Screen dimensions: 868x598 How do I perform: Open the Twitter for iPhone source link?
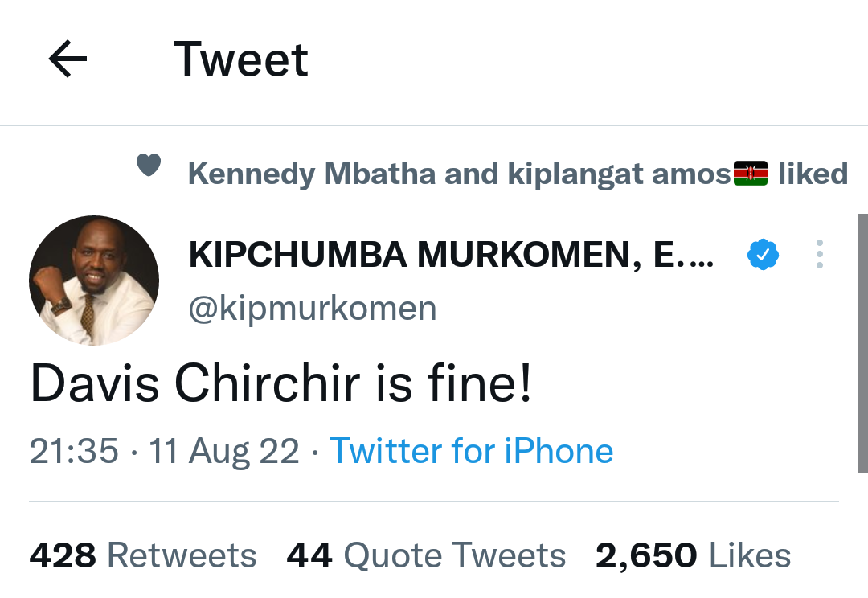click(x=471, y=451)
